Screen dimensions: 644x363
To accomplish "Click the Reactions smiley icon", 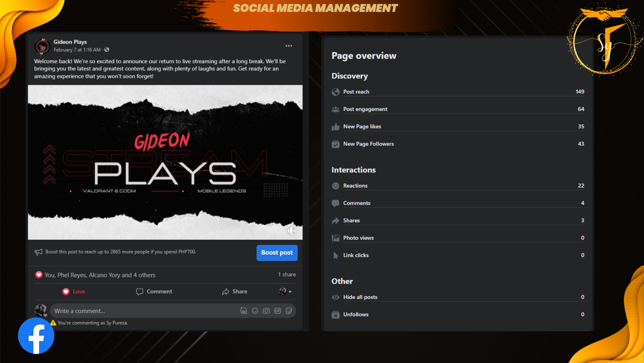I will (x=336, y=186).
